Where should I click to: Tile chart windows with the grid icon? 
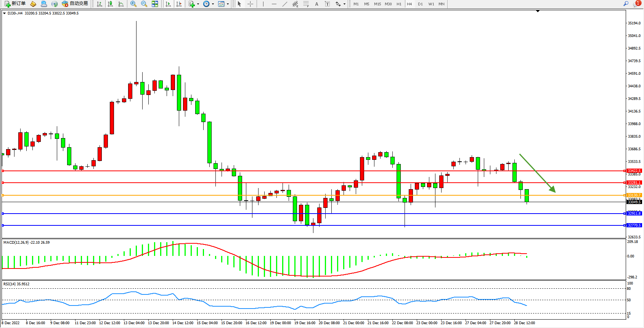click(155, 4)
